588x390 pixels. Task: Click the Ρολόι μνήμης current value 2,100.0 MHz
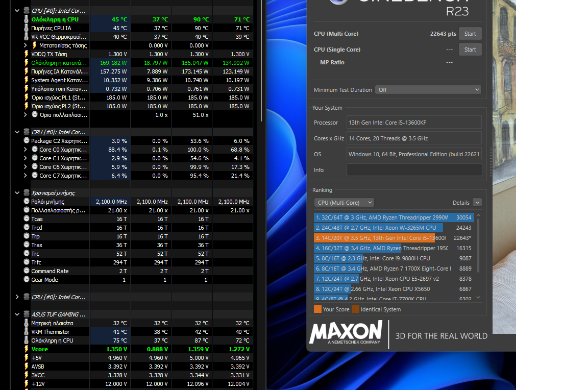tap(111, 201)
